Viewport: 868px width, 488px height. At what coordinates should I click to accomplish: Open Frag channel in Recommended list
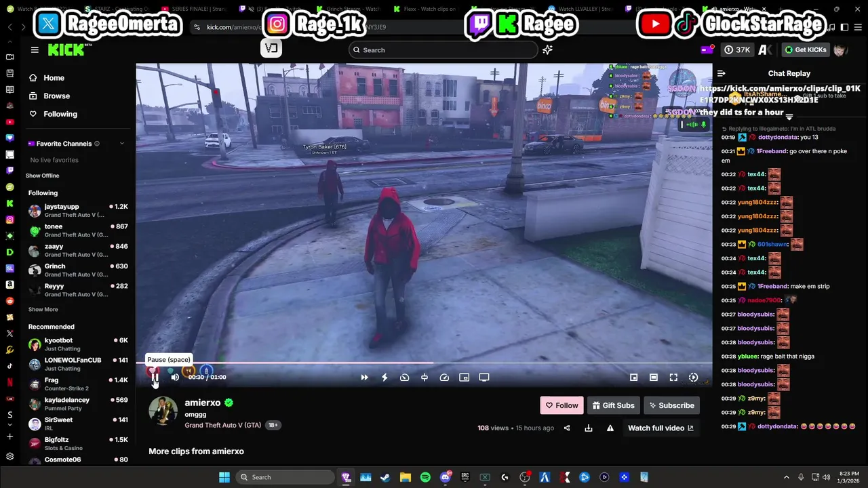(78, 384)
